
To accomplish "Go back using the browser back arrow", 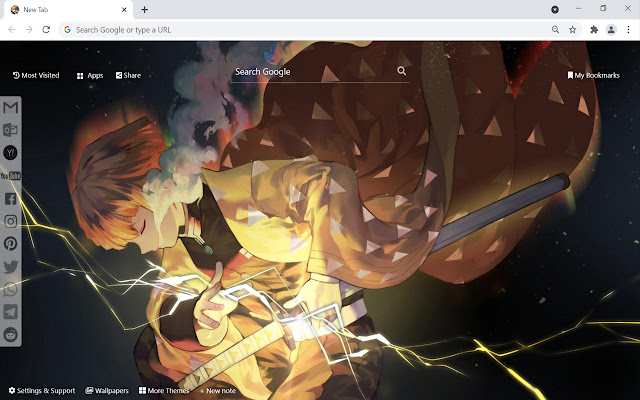I will [x=12, y=29].
